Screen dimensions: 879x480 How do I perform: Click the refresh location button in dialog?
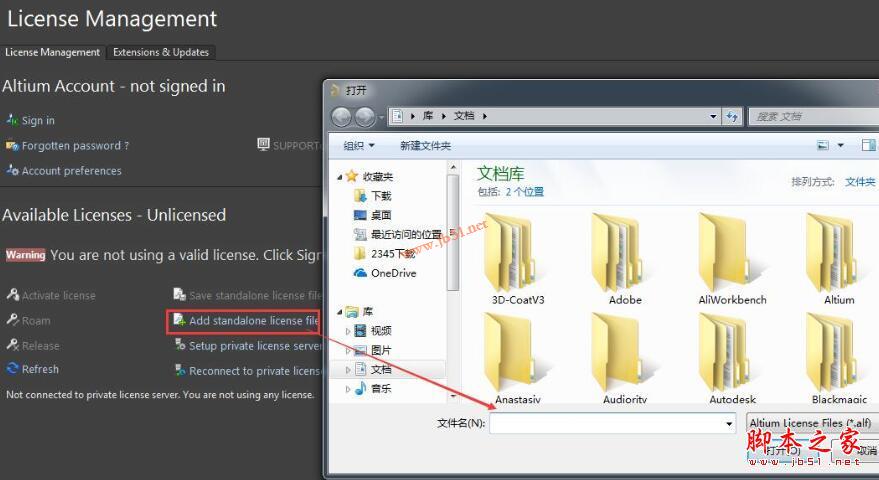(732, 116)
